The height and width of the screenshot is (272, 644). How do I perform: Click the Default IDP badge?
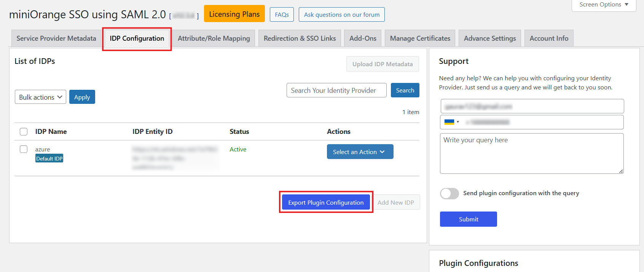point(49,159)
